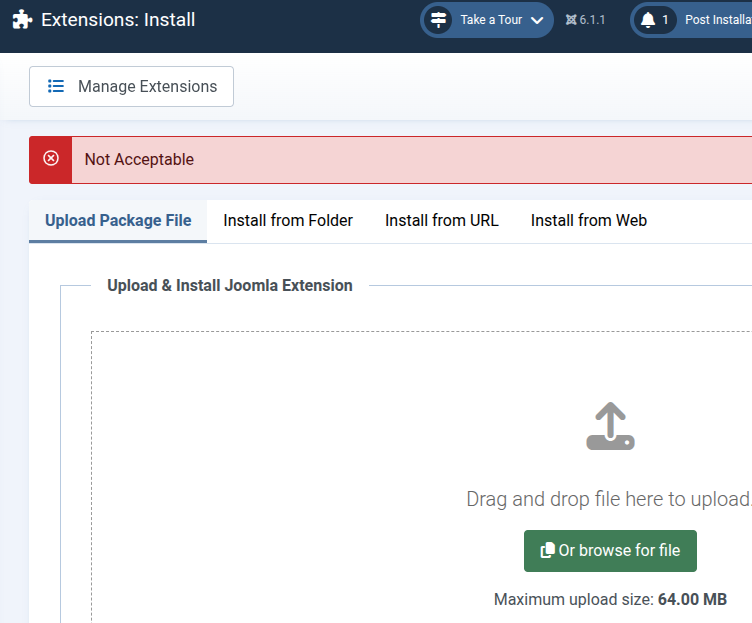Click the Manage Extensions button
The width and height of the screenshot is (752, 623).
(x=131, y=86)
